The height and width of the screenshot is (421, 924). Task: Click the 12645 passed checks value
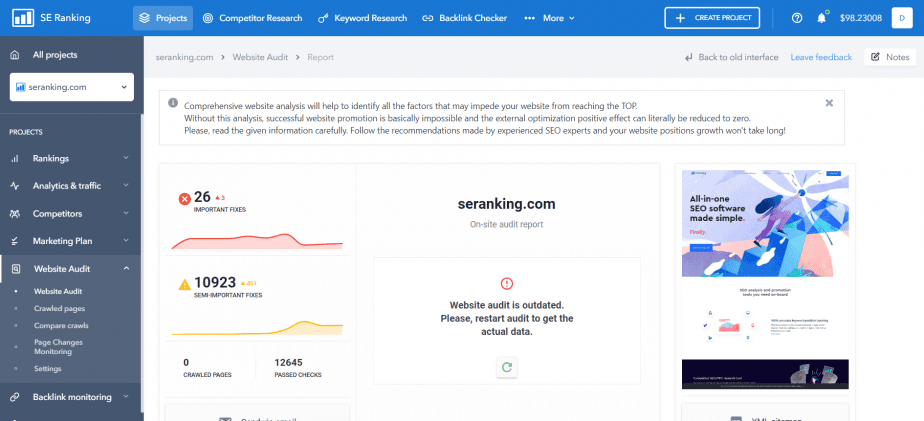(289, 363)
